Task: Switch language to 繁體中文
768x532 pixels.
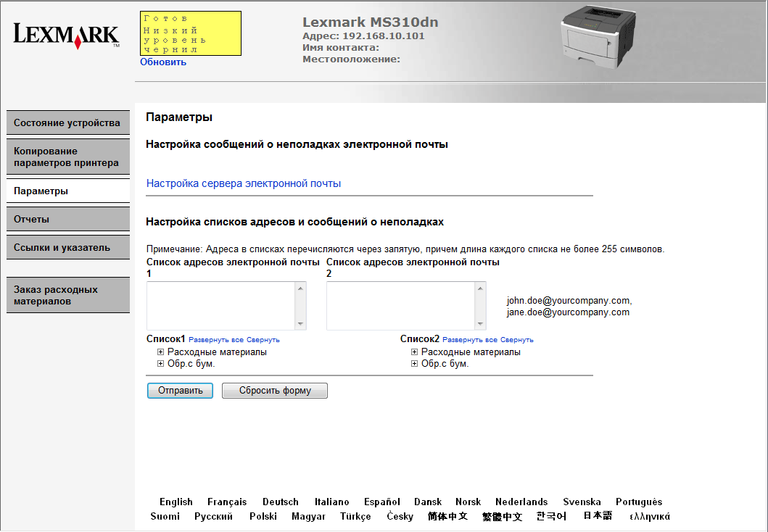Action: click(x=502, y=516)
